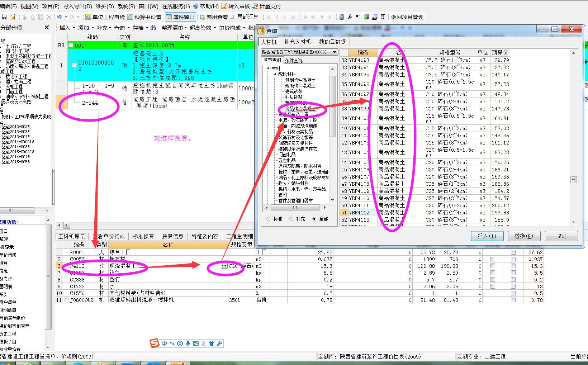The image size is (588, 365).
Task: Click 单位工程自检 toolbar button
Action: coord(105,17)
